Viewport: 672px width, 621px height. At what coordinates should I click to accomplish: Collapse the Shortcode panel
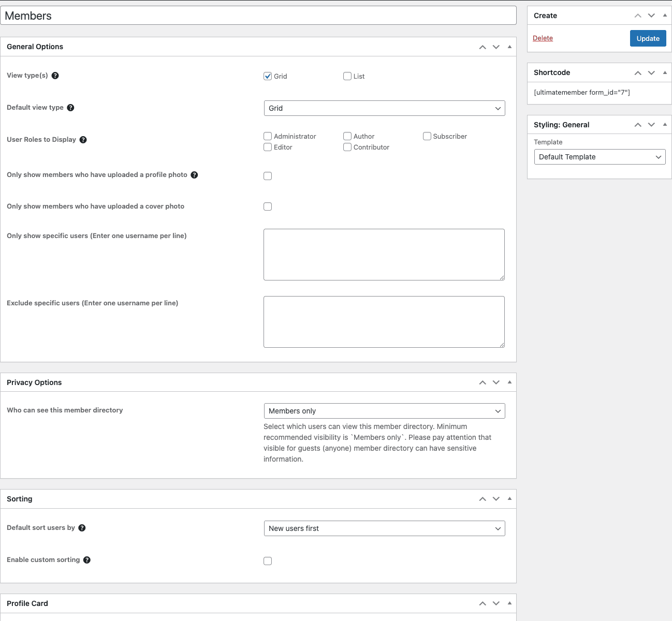tap(665, 73)
